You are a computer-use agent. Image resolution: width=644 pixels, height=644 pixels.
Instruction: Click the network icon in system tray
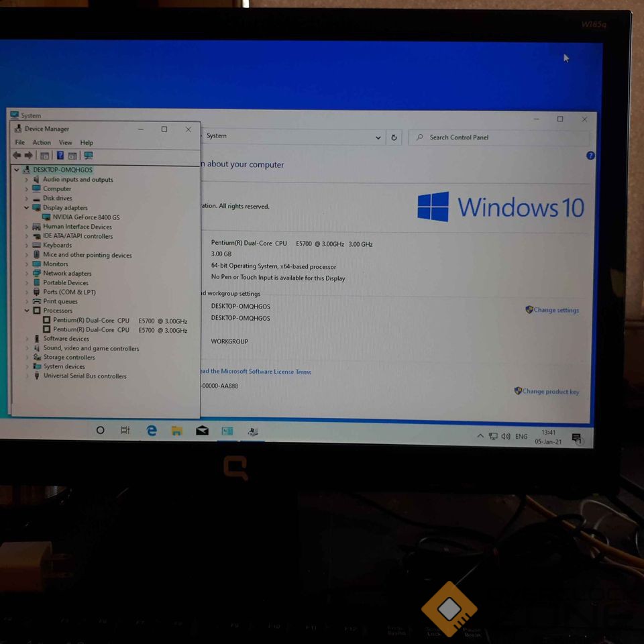pos(493,436)
